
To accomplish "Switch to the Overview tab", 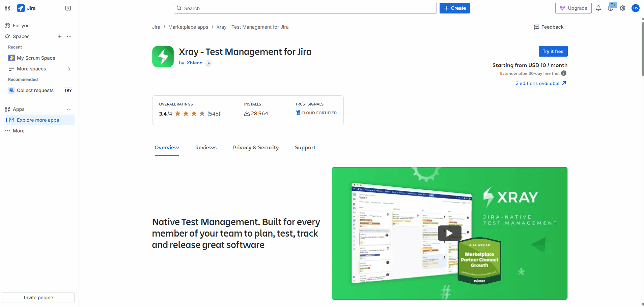I will pos(167,148).
